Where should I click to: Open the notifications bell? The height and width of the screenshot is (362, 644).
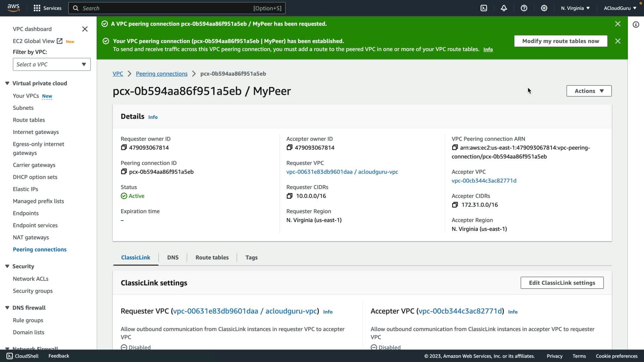(504, 8)
